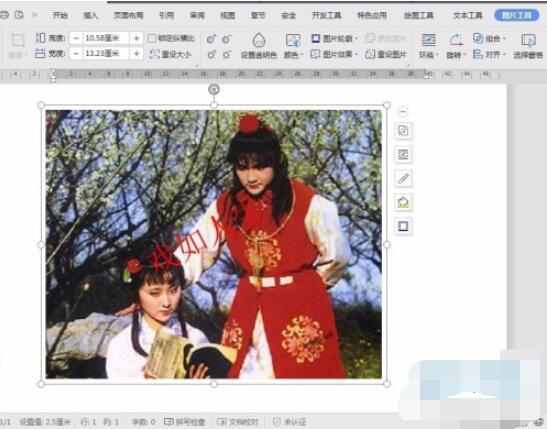This screenshot has width=547, height=429.
Task: Open the 开发工具 tab
Action: pos(326,15)
